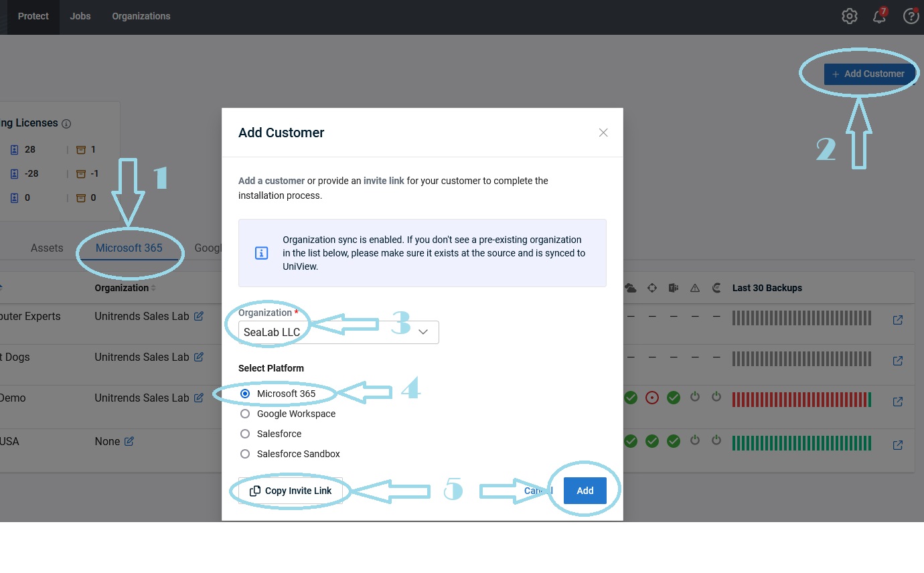Click the info icon in sync notice banner

262,253
